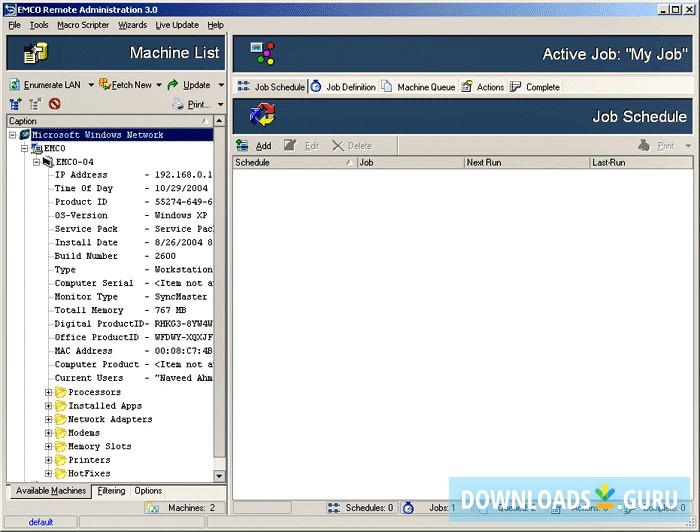
Task: Sort by the Next Run column header
Action: tap(527, 162)
